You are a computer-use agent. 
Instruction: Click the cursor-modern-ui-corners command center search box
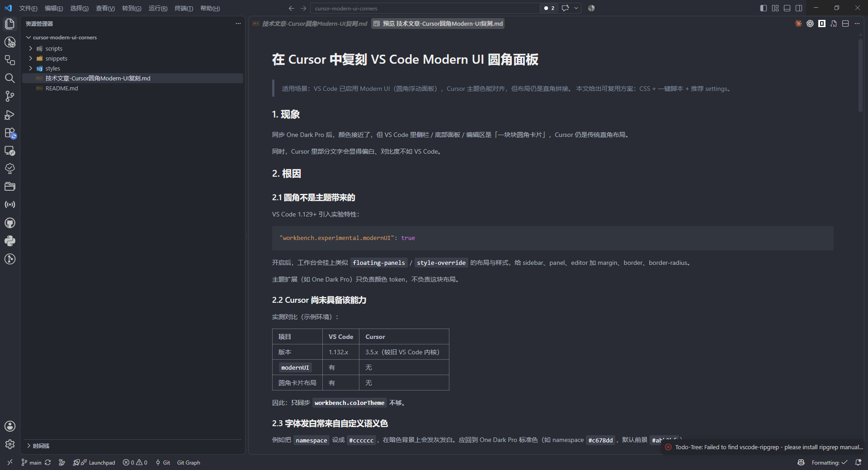(425, 8)
